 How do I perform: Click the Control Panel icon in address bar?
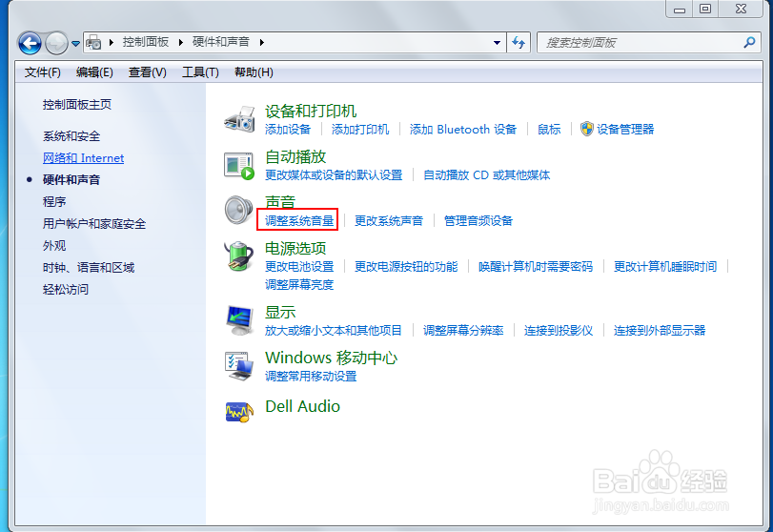tap(93, 42)
